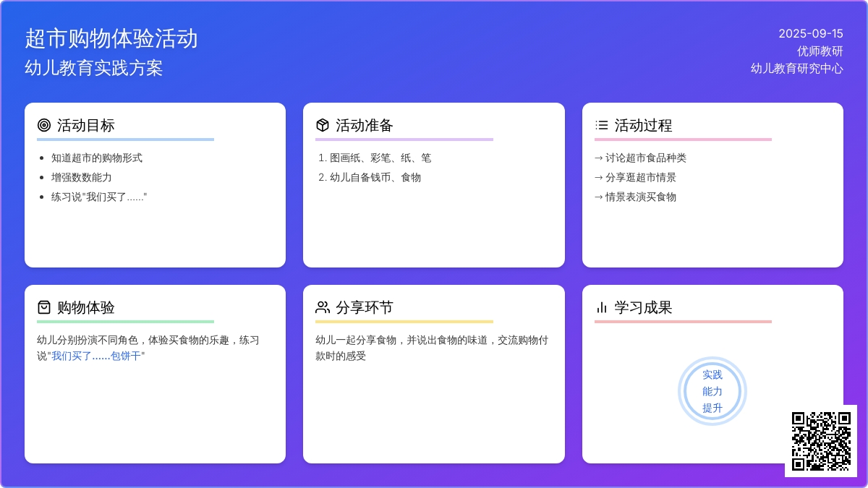Click the circular 实践能力提升 badge
868x488 pixels.
click(x=712, y=391)
